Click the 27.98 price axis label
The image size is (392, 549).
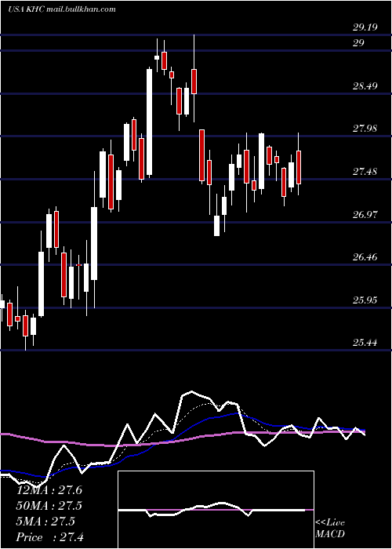365,129
